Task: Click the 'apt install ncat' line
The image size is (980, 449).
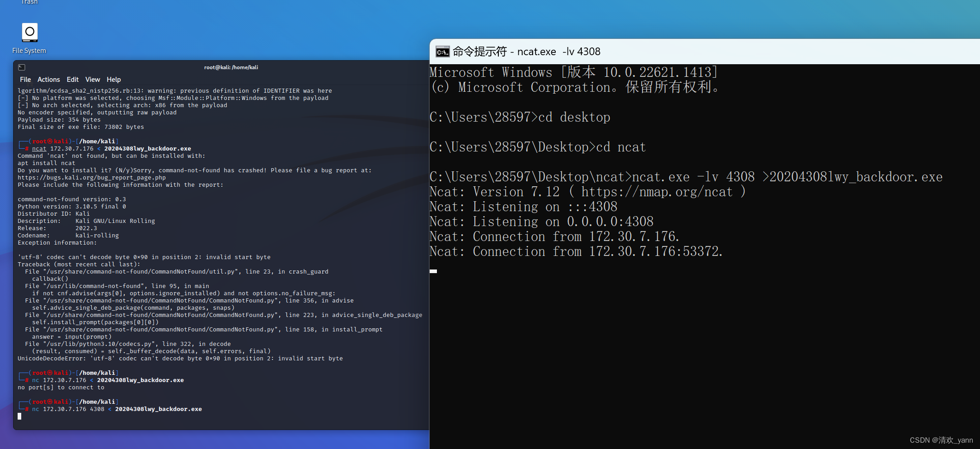Action: click(x=47, y=163)
